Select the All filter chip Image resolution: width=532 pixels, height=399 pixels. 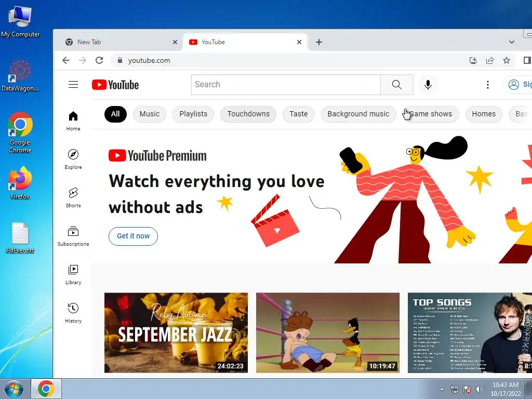click(115, 114)
